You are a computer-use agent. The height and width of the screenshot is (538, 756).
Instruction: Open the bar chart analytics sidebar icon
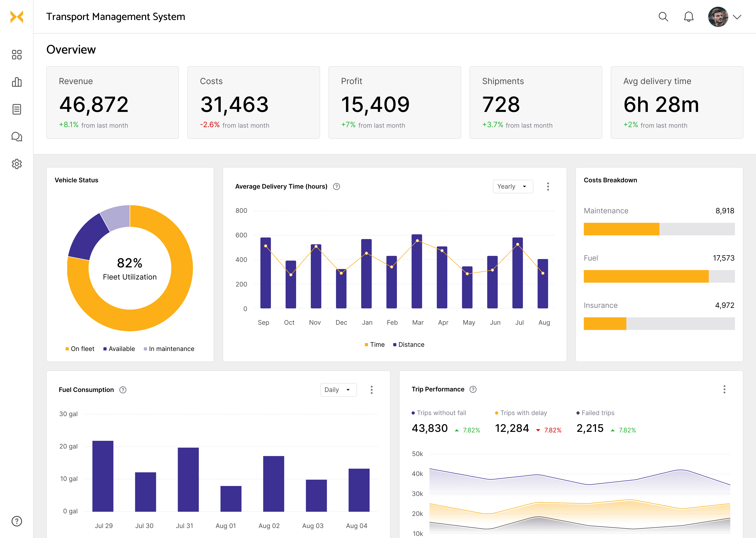coord(17,82)
